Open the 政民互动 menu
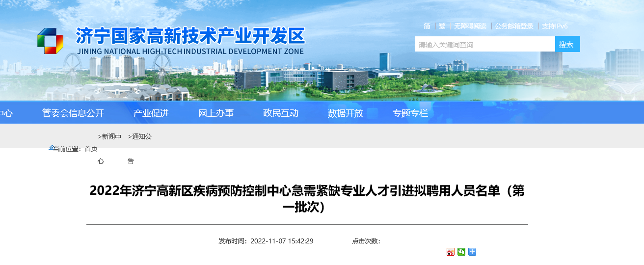Screen dimensions: 644x265 tap(281, 113)
